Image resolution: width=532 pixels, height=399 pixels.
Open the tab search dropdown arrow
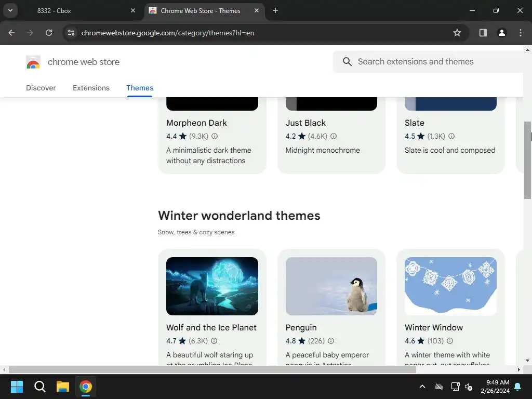(10, 10)
